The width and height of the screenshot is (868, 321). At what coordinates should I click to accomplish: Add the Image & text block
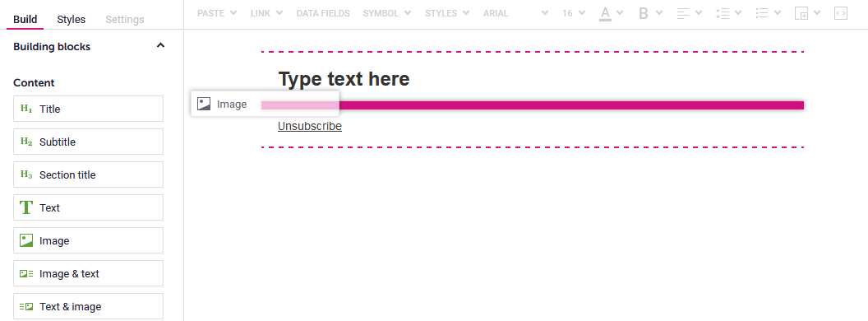89,273
